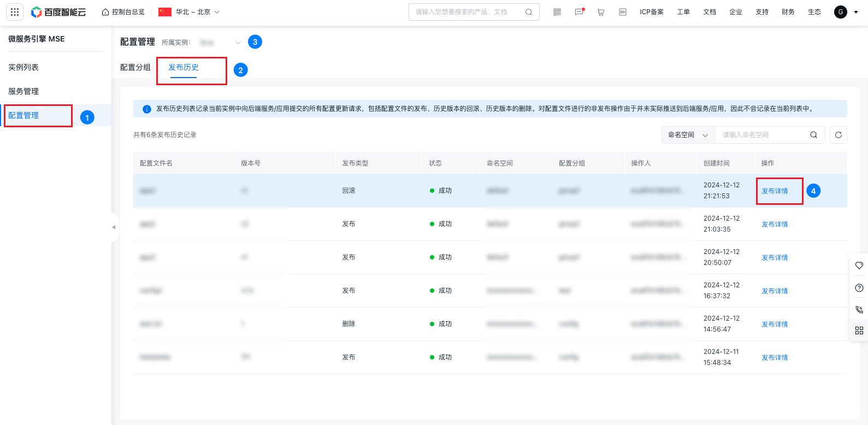
Task: Open 发布详情 for the 14:56:47 record
Action: pos(775,324)
